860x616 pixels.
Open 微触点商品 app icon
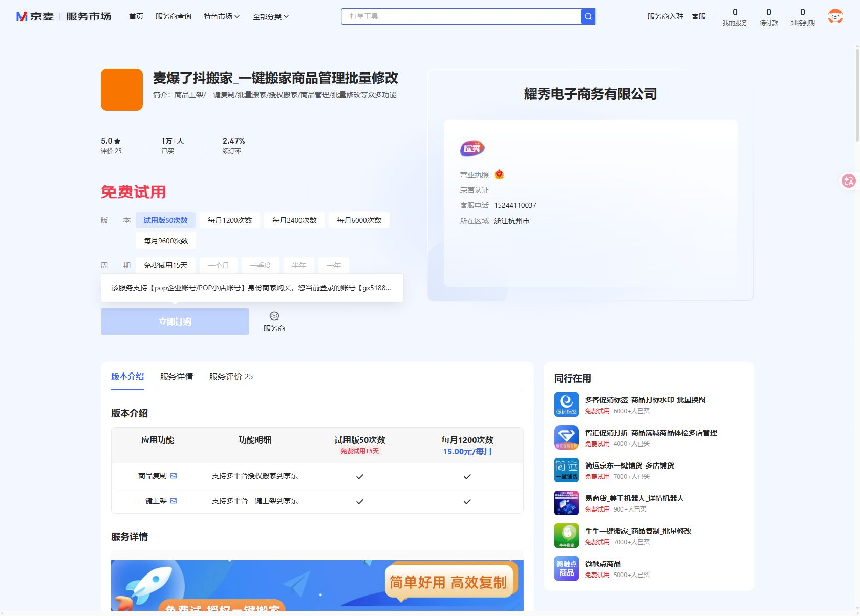coord(566,568)
